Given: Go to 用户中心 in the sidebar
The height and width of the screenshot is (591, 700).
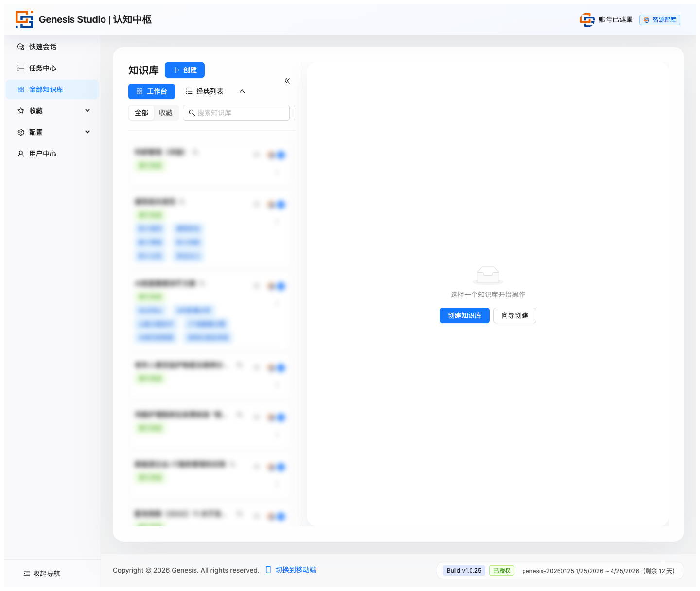Looking at the screenshot, I should click(43, 154).
